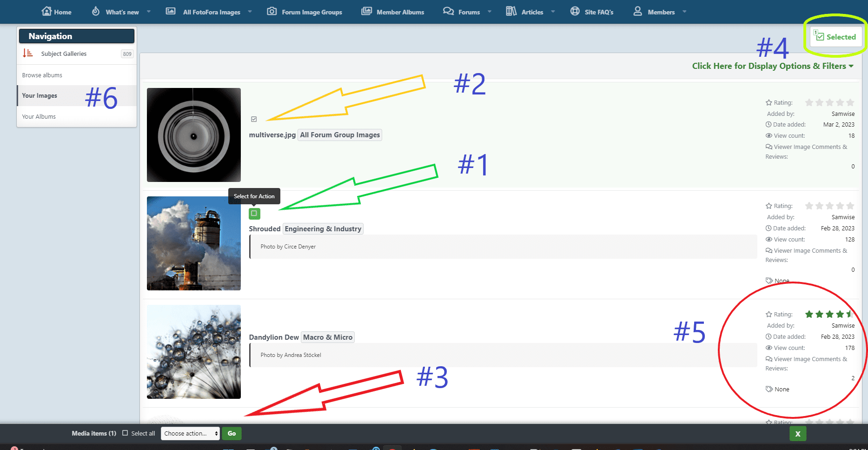Click the Site FAQ's lifebuoy icon

575,11
